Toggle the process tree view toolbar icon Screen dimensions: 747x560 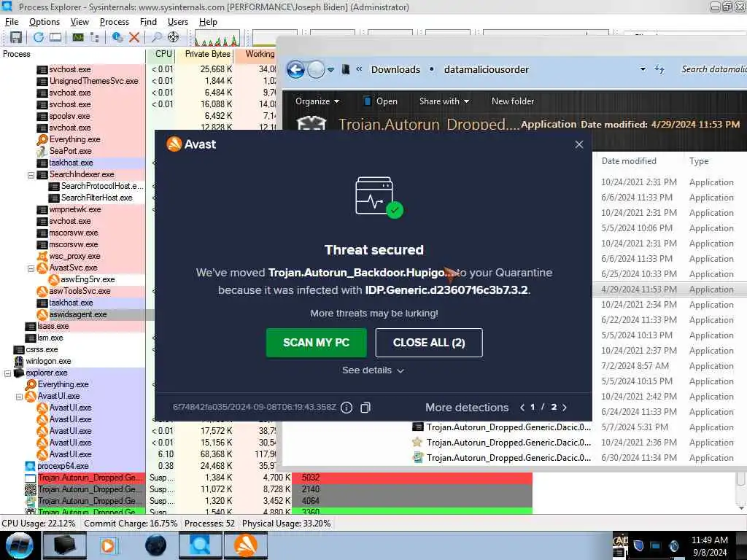95,37
